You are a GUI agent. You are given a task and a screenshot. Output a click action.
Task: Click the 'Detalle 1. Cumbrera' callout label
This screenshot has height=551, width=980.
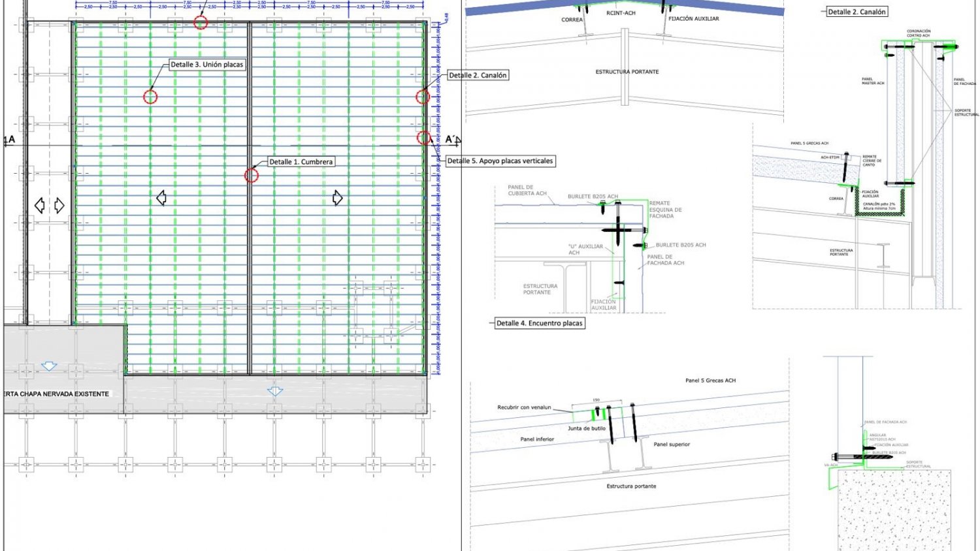[x=301, y=162]
